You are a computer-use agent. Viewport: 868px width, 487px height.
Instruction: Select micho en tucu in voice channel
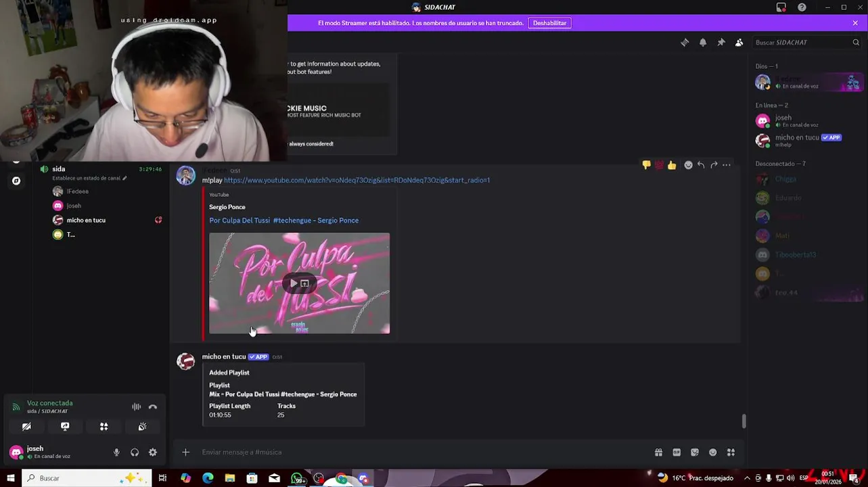(86, 221)
